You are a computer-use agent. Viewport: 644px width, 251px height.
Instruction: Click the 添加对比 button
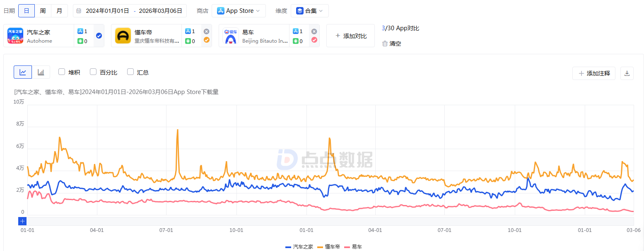coord(351,36)
